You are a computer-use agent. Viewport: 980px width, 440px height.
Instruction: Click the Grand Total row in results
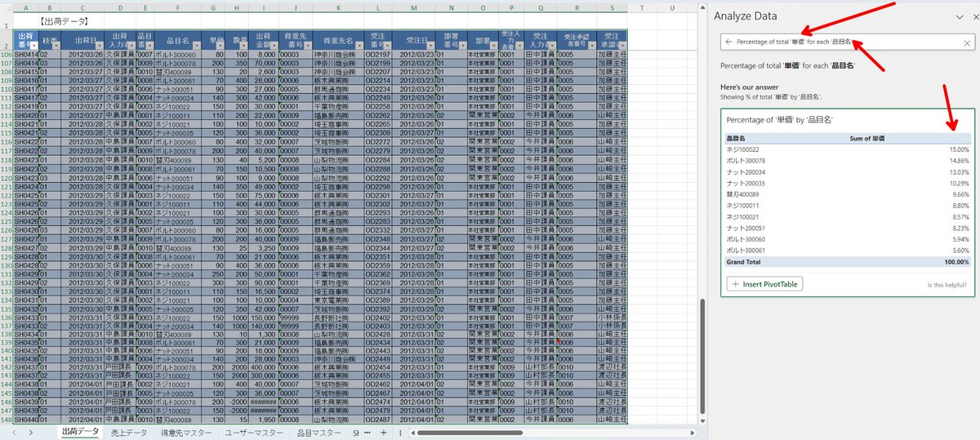(x=848, y=262)
